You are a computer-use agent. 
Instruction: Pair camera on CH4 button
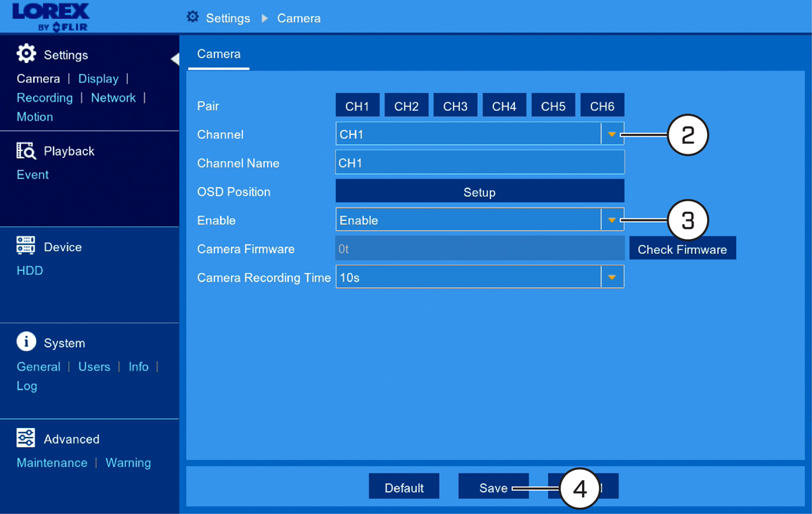coord(504,106)
